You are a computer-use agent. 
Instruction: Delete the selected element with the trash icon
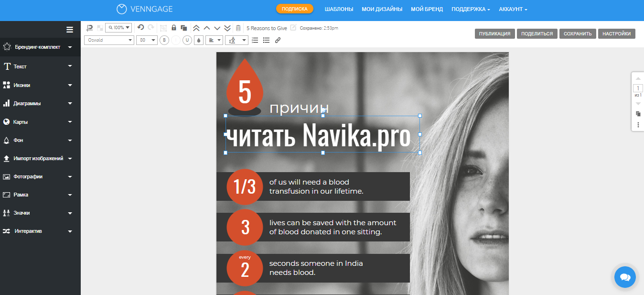[x=238, y=28]
